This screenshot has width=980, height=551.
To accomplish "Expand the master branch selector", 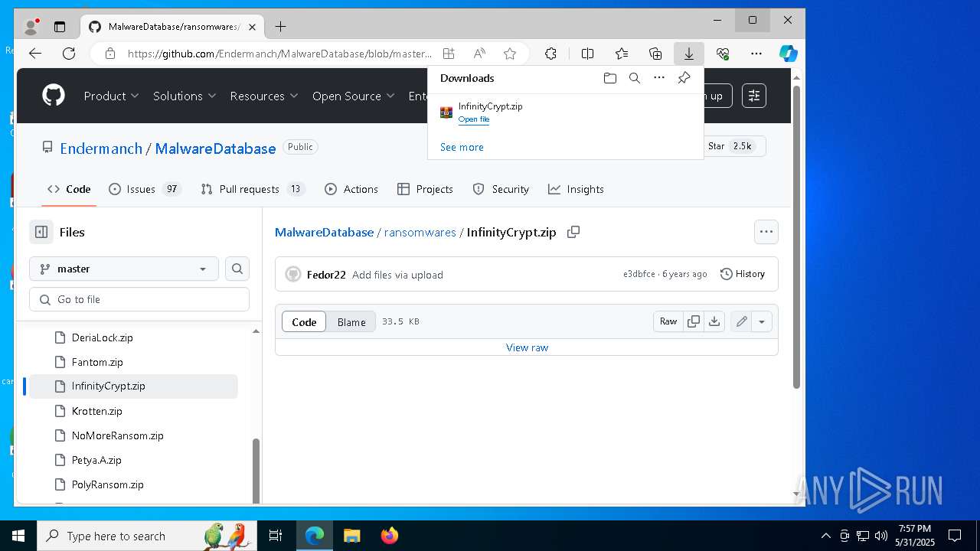I will [x=124, y=269].
